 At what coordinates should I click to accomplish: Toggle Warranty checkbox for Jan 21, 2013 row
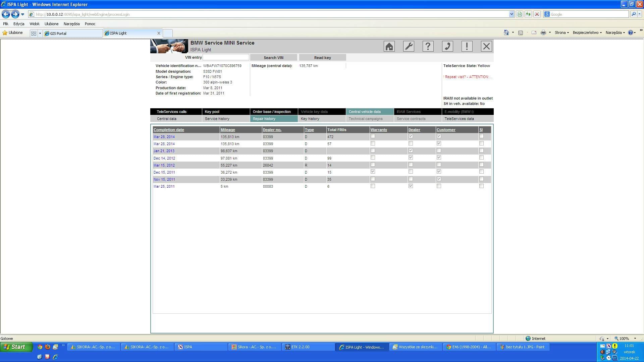[x=373, y=150]
